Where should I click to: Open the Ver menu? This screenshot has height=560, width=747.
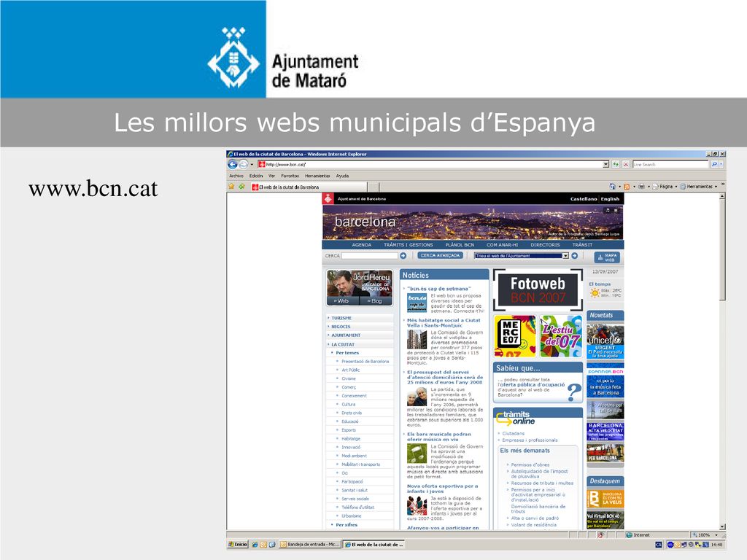point(271,176)
